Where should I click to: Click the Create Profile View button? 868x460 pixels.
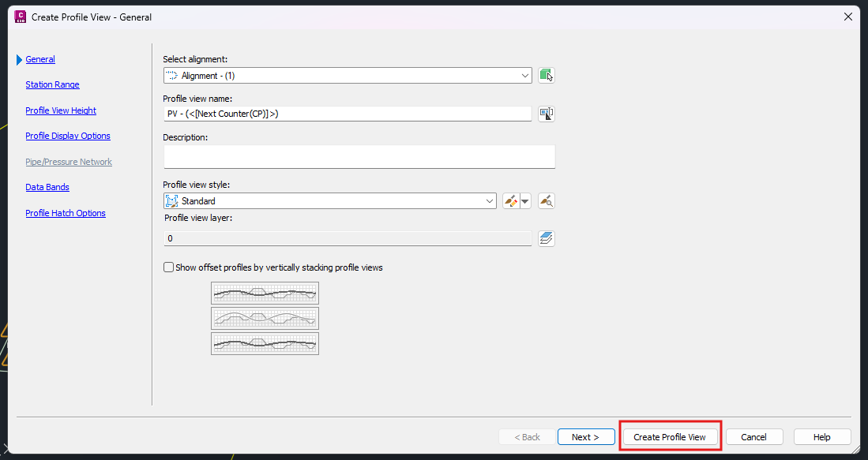click(670, 437)
